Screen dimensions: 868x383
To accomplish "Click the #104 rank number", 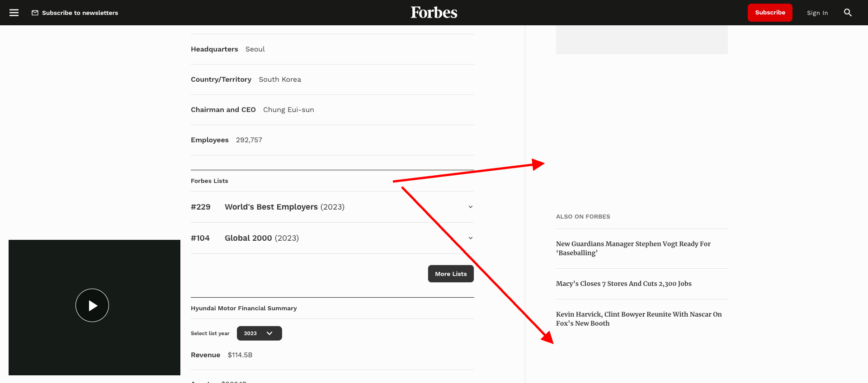I will point(200,238).
